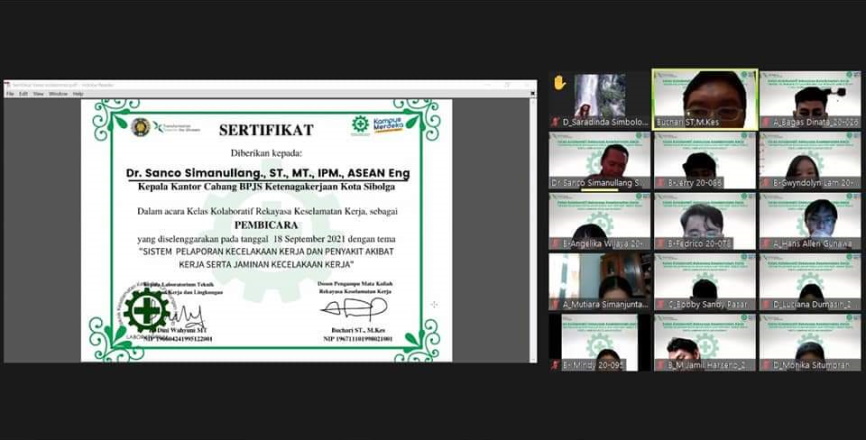The image size is (866, 440).
Task: Click muted mic icon beside B-Gwyndolyn Lam
Action: [766, 183]
